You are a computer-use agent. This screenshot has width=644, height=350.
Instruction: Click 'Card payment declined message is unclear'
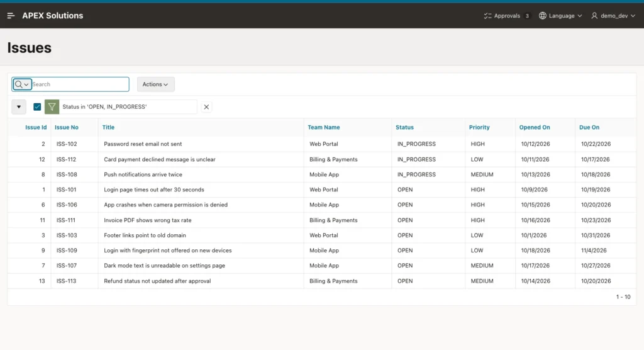[x=159, y=159]
